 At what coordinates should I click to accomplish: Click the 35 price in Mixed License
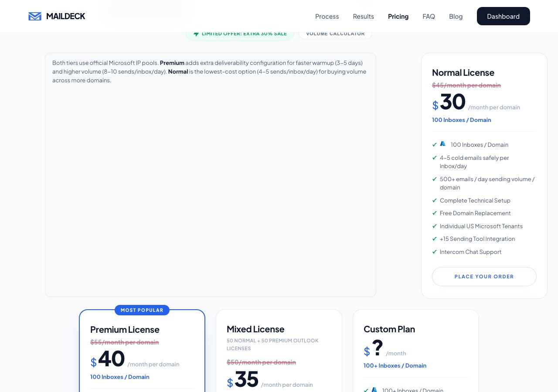pos(247,379)
